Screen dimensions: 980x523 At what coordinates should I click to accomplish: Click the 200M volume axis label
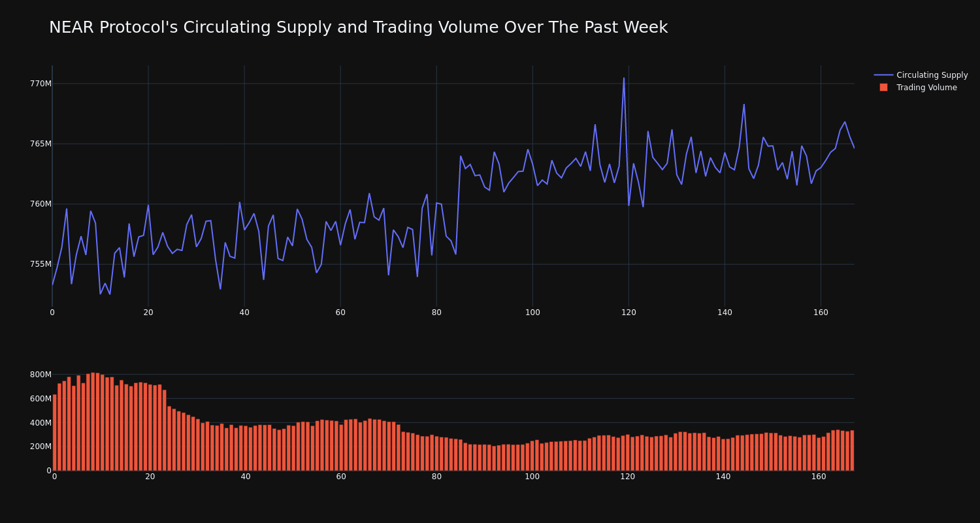(x=41, y=447)
